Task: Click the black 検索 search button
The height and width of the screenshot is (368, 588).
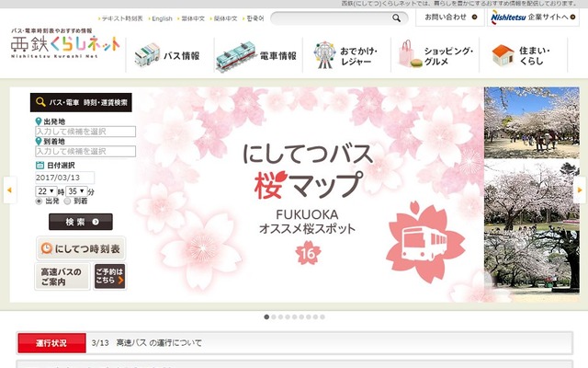Action: pos(81,222)
